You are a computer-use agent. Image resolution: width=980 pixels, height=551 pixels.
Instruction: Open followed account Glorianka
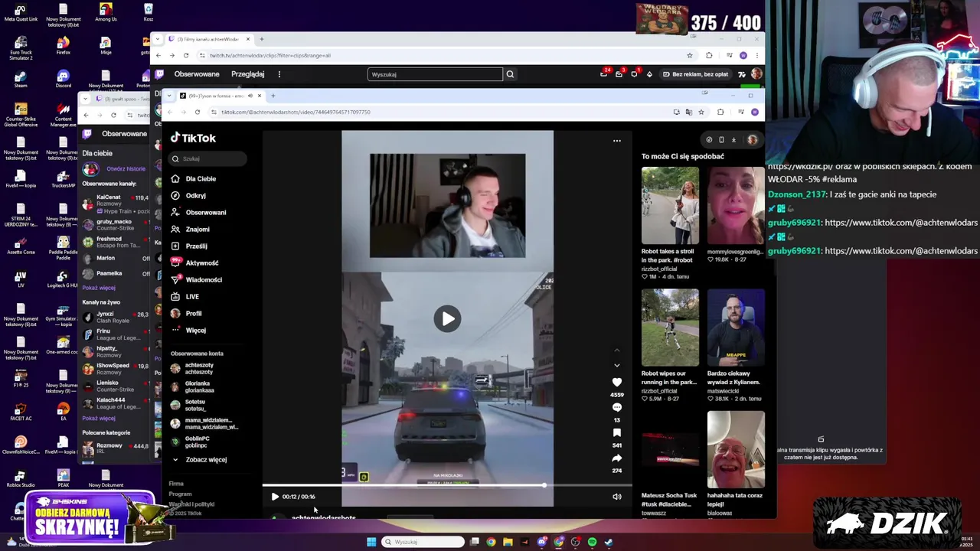[193, 386]
